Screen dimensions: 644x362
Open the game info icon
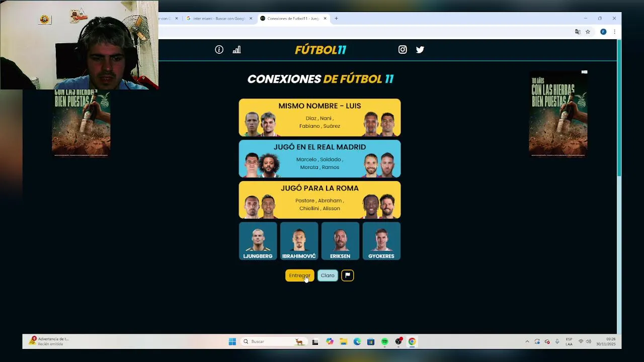coord(219,49)
